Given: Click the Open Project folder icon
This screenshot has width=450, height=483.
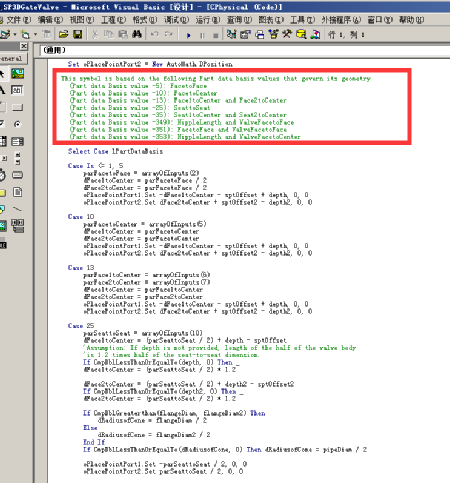Looking at the screenshot, I should coord(63,34).
